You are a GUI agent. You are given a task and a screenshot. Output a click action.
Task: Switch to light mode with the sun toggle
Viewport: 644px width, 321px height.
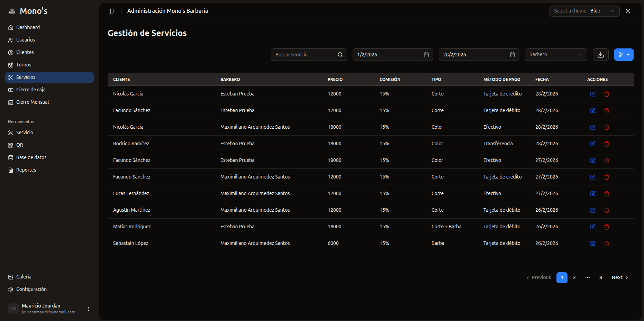pos(628,11)
